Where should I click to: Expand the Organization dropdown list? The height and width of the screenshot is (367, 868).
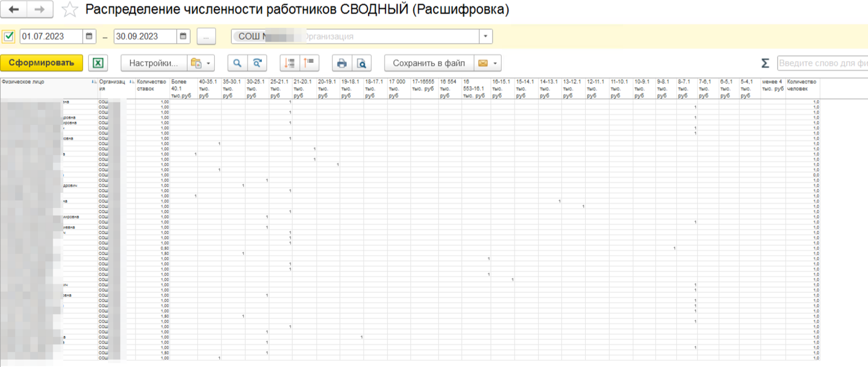486,37
